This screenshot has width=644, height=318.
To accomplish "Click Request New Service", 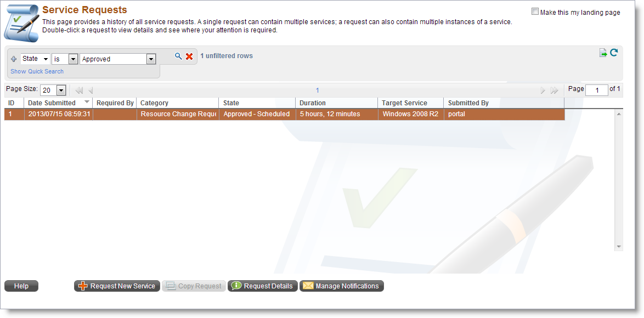I will [117, 286].
